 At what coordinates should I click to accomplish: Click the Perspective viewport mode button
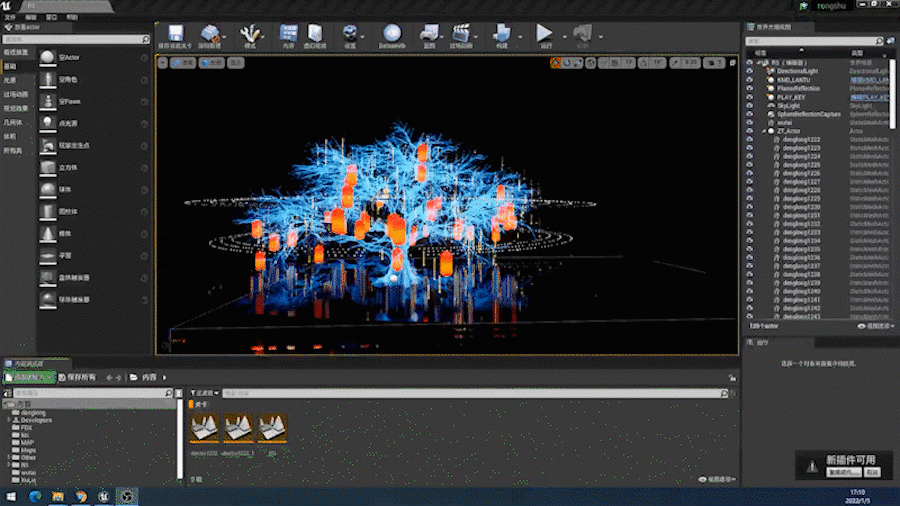[183, 63]
